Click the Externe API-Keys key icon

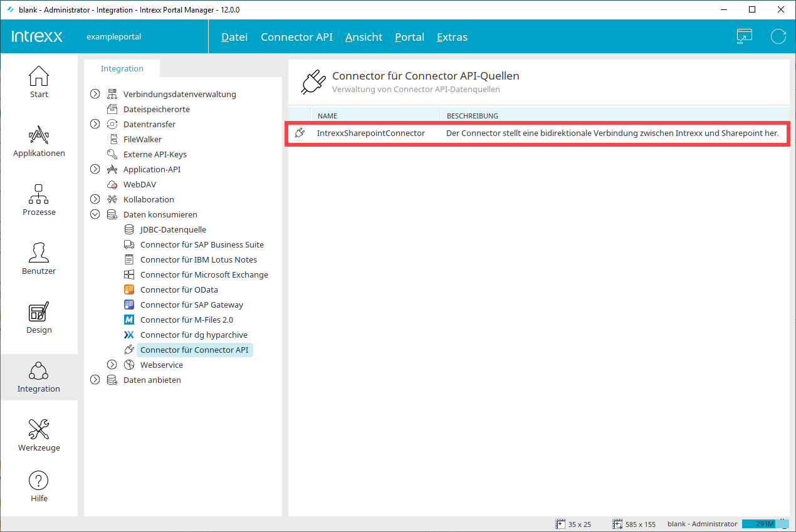click(x=112, y=154)
